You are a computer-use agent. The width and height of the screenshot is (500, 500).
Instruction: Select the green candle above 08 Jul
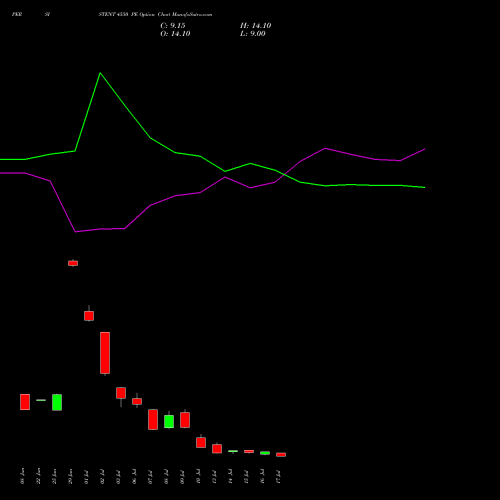coord(169,421)
